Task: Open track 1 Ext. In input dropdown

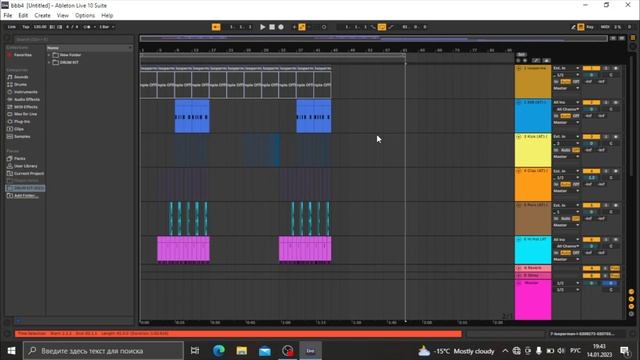Action: click(x=566, y=68)
